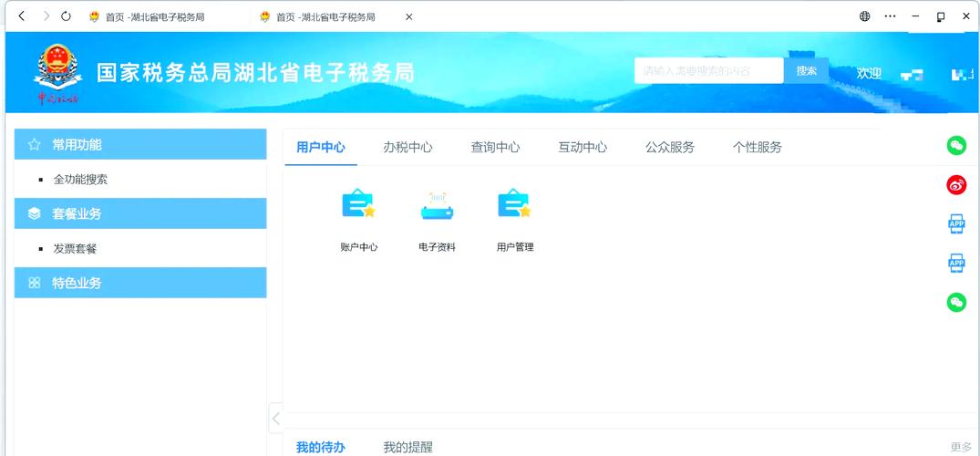Open the 账户中心 icon

[x=359, y=204]
